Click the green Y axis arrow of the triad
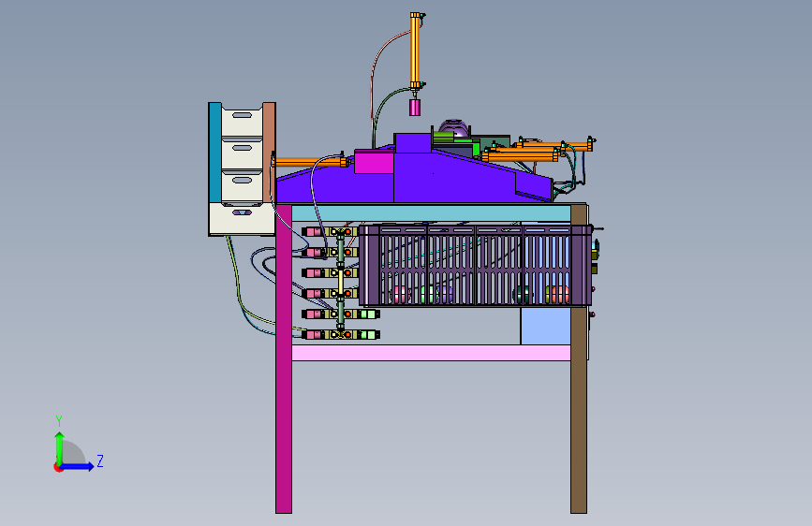812x526 pixels. point(60,448)
